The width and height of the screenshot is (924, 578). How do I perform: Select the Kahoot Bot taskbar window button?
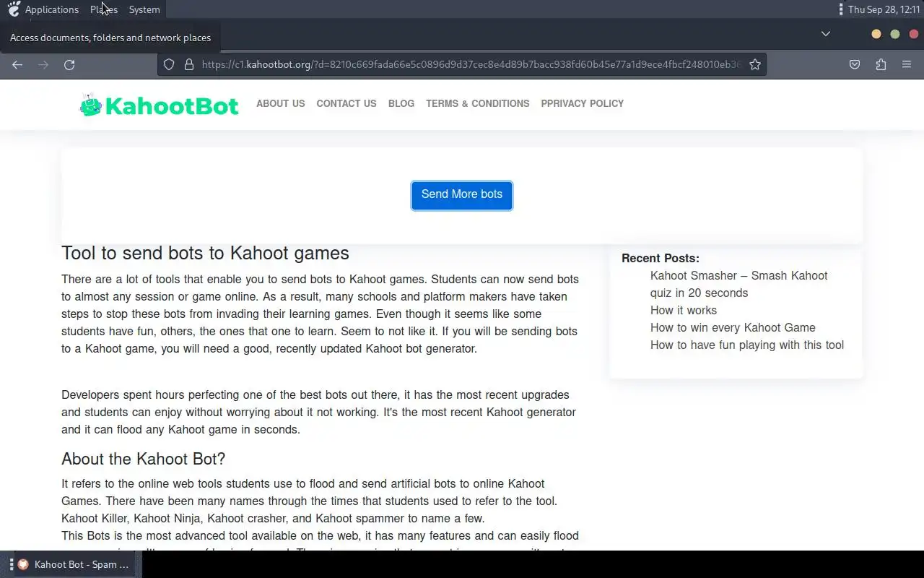pyautogui.click(x=74, y=564)
